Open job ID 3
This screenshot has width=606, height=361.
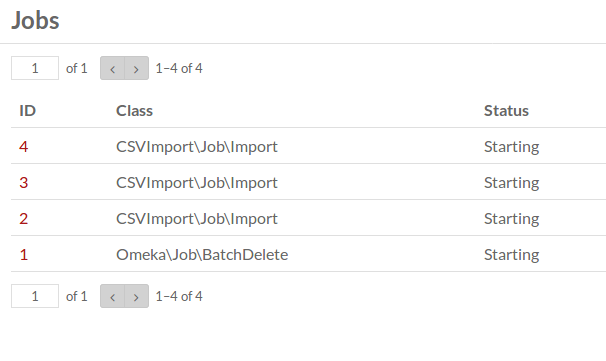(x=24, y=183)
